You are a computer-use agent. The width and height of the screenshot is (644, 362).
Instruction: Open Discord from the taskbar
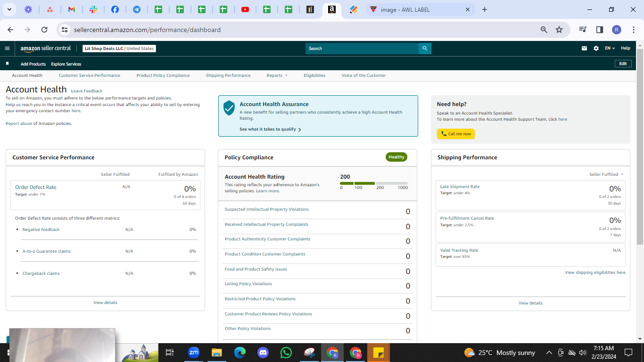point(263,353)
